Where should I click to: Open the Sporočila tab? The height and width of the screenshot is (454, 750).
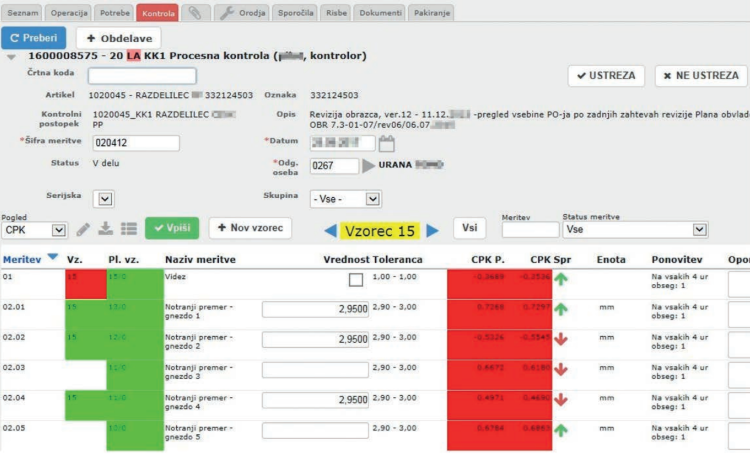(295, 13)
